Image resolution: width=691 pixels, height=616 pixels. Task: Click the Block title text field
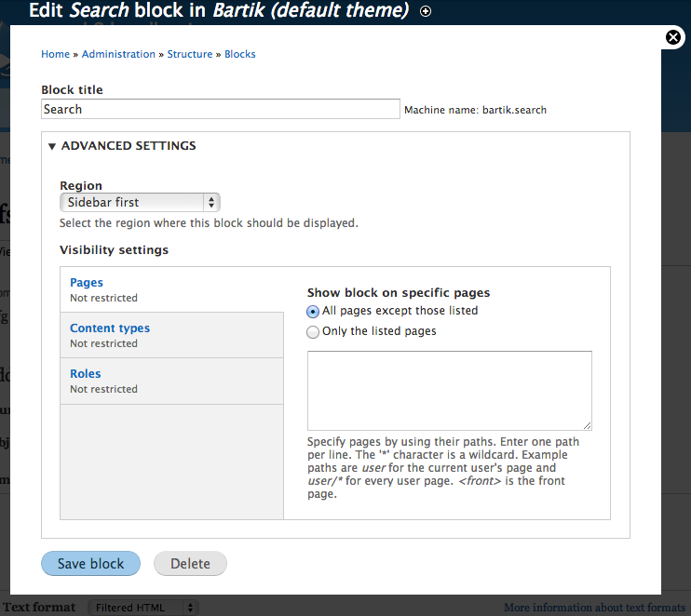coord(221,109)
